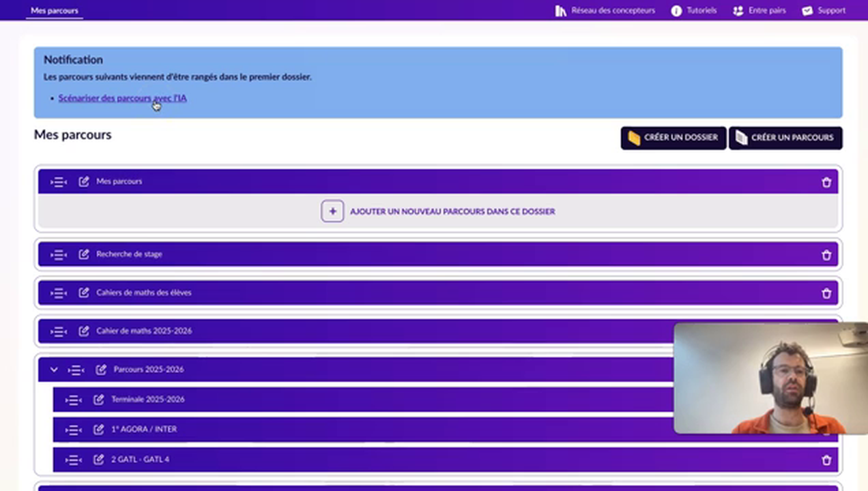Go to Tutoriels in top navigation

(x=693, y=11)
